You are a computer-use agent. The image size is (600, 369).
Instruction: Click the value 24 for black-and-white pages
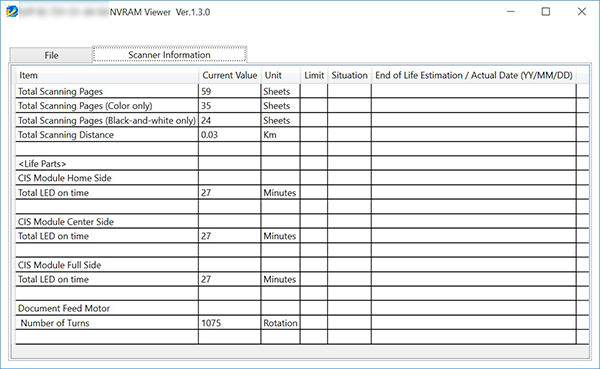click(206, 121)
